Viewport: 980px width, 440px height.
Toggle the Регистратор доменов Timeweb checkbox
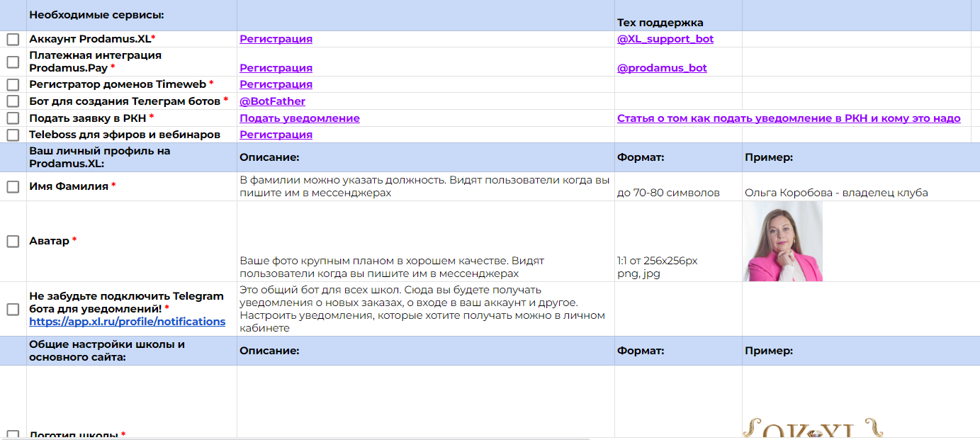(x=13, y=85)
